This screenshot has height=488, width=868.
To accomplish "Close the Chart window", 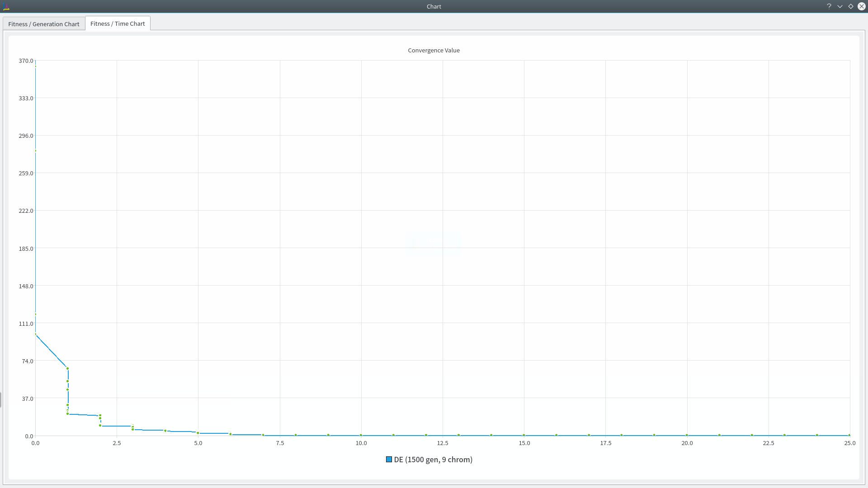I will pos(862,6).
